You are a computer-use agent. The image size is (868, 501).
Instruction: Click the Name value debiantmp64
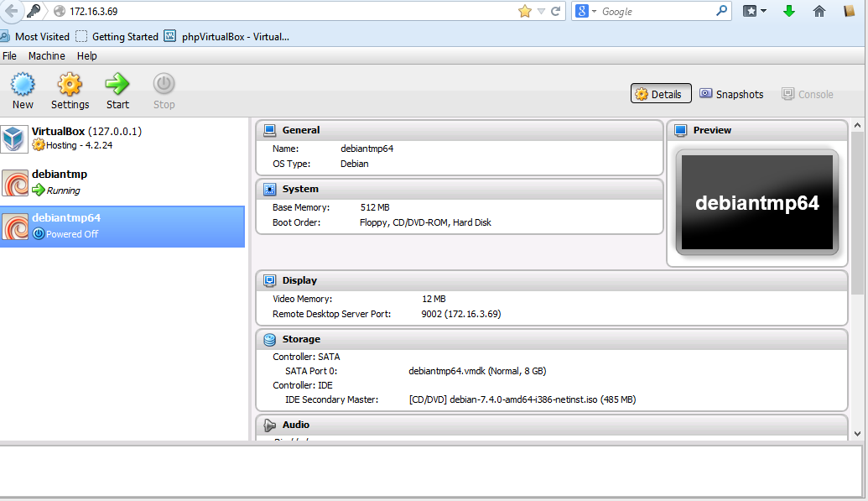coord(367,149)
